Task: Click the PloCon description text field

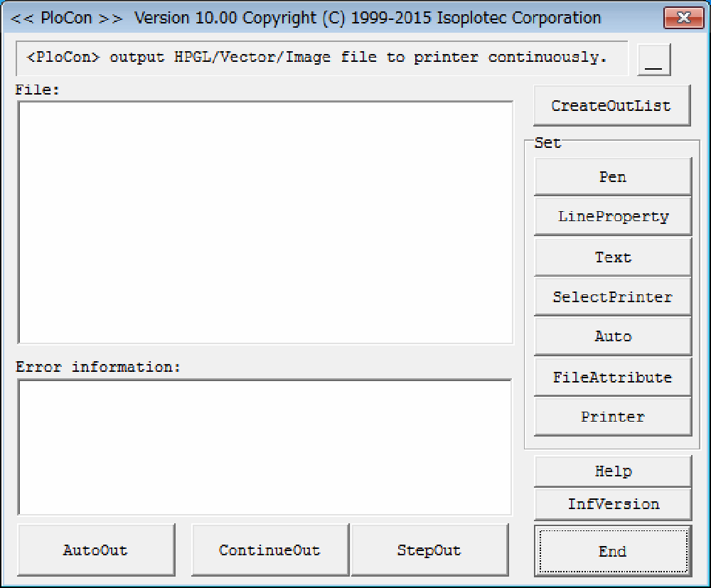Action: click(x=322, y=58)
